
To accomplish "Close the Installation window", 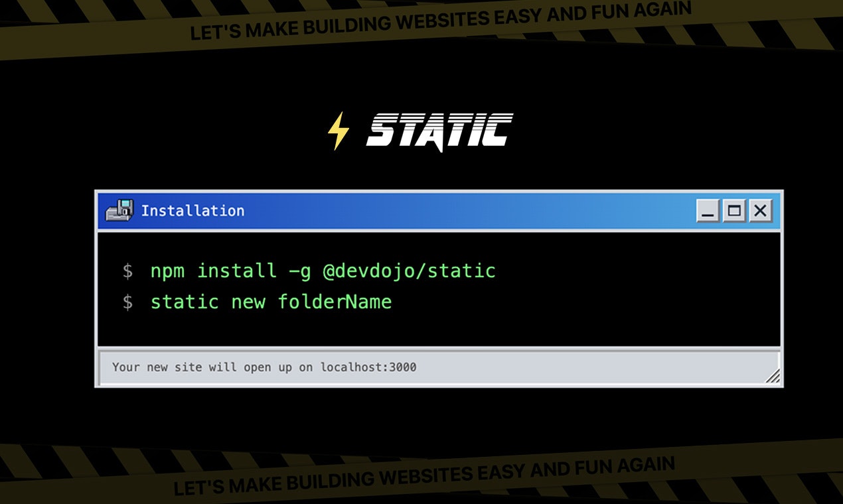I will tap(761, 212).
